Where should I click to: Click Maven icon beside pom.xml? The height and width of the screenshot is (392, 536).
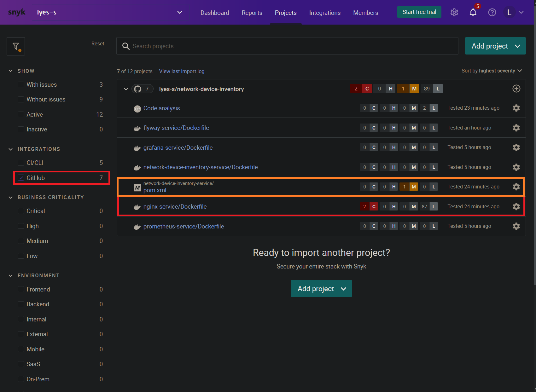(x=137, y=188)
